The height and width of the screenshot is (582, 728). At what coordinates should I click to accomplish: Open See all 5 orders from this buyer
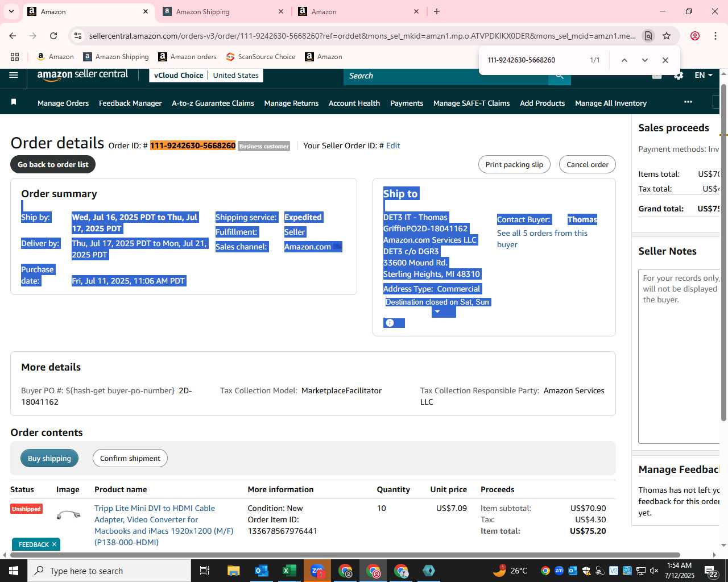(542, 239)
